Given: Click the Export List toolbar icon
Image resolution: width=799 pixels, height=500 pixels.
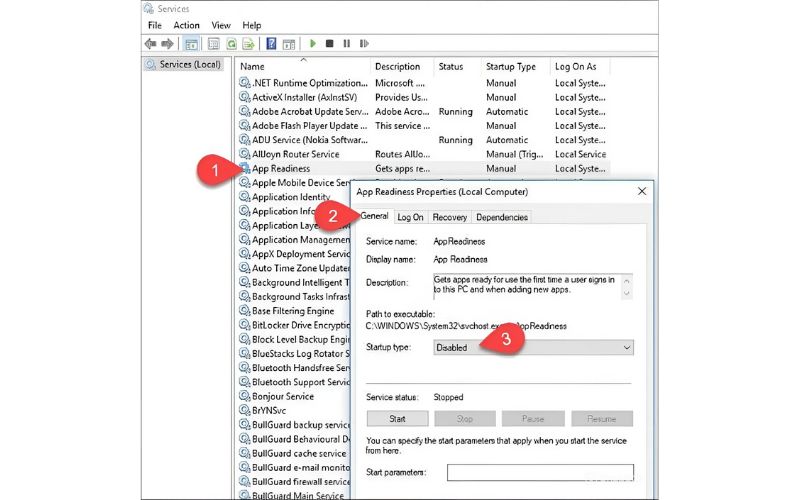Looking at the screenshot, I should click(248, 44).
